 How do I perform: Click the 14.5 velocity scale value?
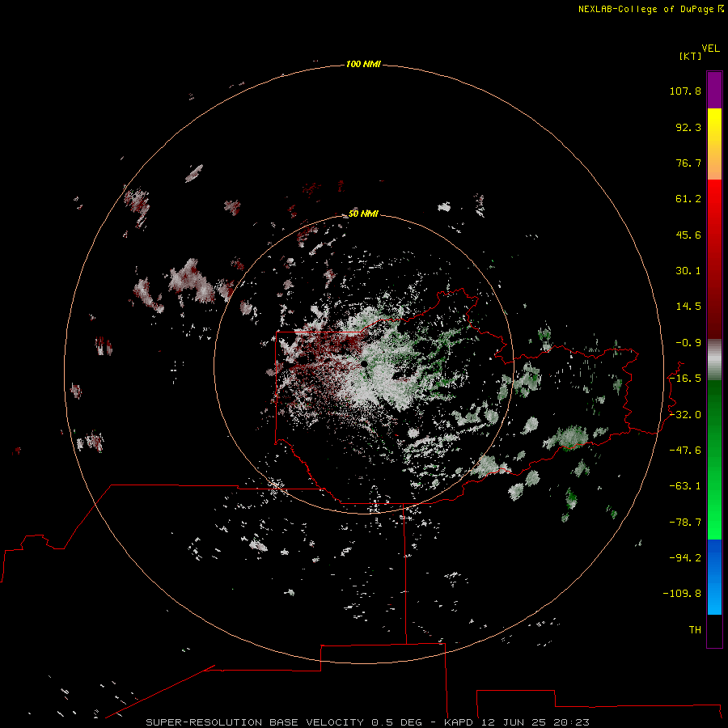coord(688,307)
